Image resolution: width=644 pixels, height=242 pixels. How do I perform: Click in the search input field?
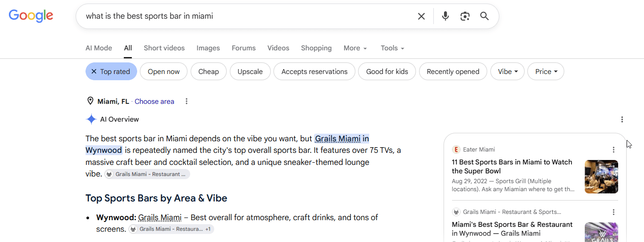pos(247,16)
